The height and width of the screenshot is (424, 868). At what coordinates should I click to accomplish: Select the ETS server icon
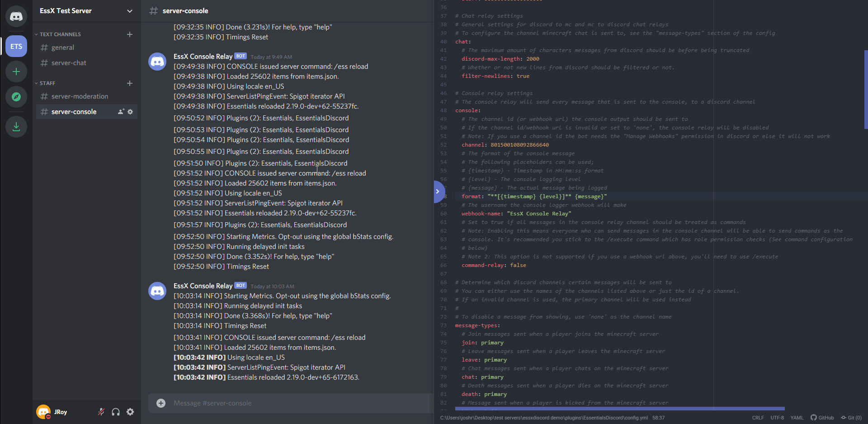click(x=16, y=46)
